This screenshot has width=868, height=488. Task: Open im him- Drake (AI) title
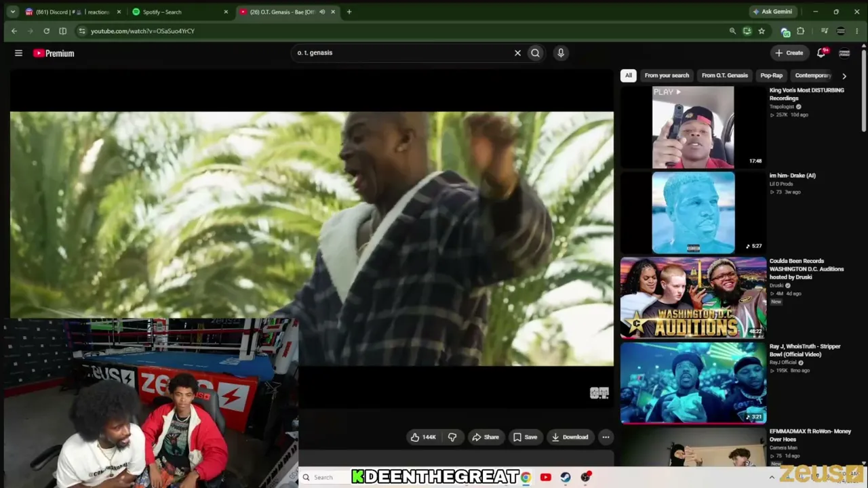point(793,176)
